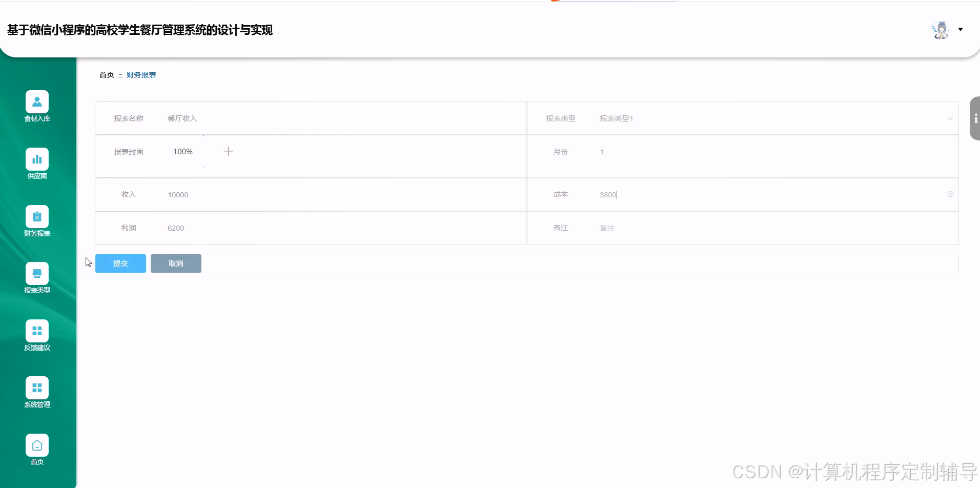Open 系统管理 in the sidebar

point(36,393)
